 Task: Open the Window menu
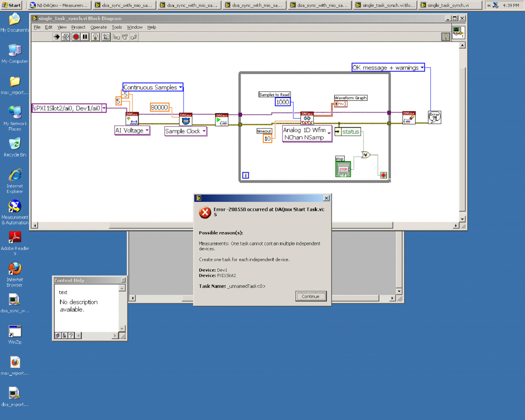coord(135,27)
